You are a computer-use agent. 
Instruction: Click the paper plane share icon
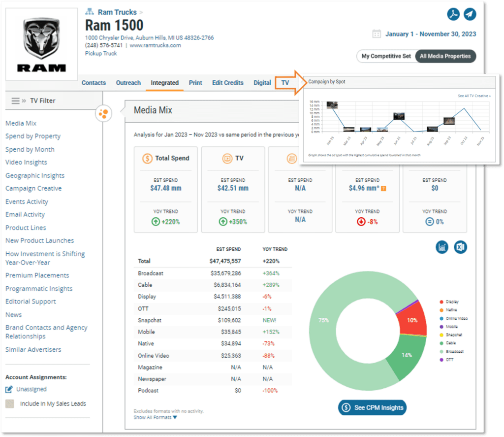tap(470, 14)
